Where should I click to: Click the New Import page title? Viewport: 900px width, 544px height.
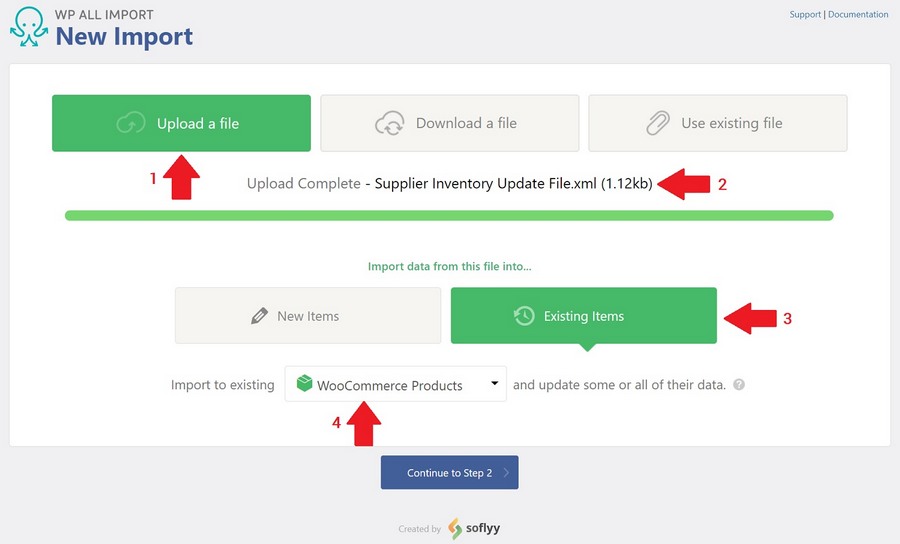(124, 37)
